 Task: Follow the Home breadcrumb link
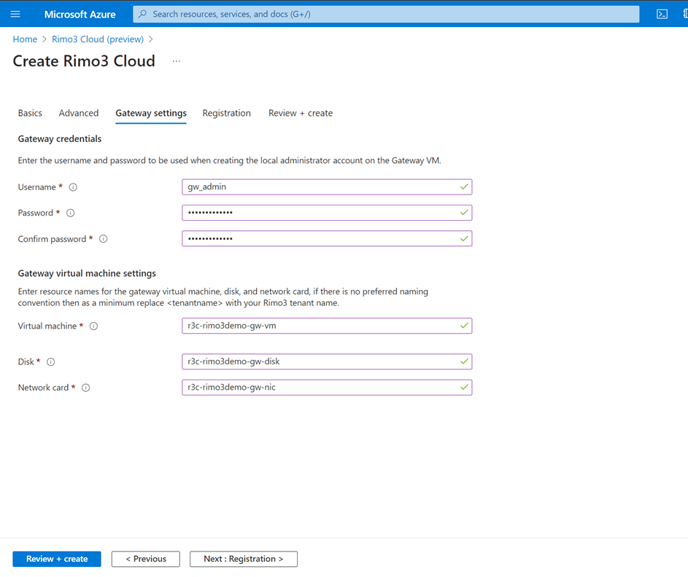pos(25,39)
